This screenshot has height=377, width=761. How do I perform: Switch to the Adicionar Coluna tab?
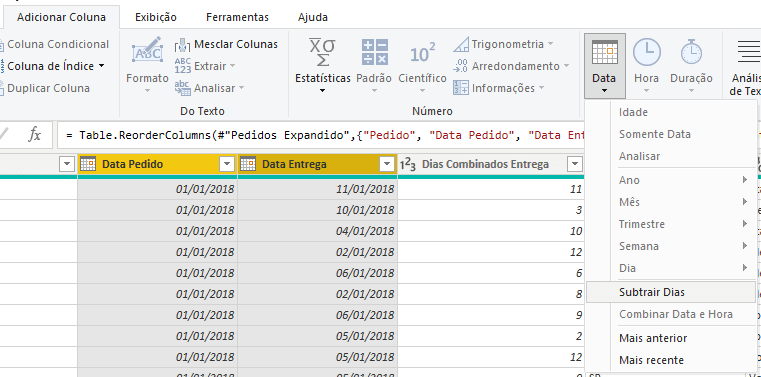tap(61, 17)
